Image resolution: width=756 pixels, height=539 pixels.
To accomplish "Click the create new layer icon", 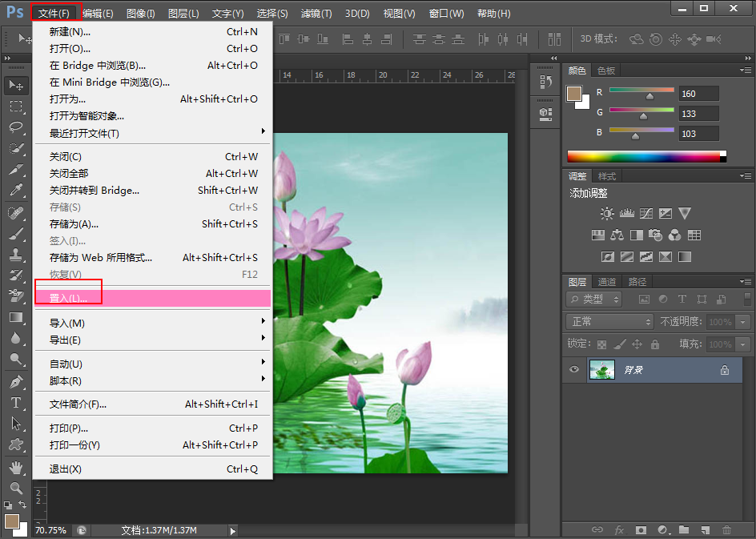I will [x=706, y=530].
